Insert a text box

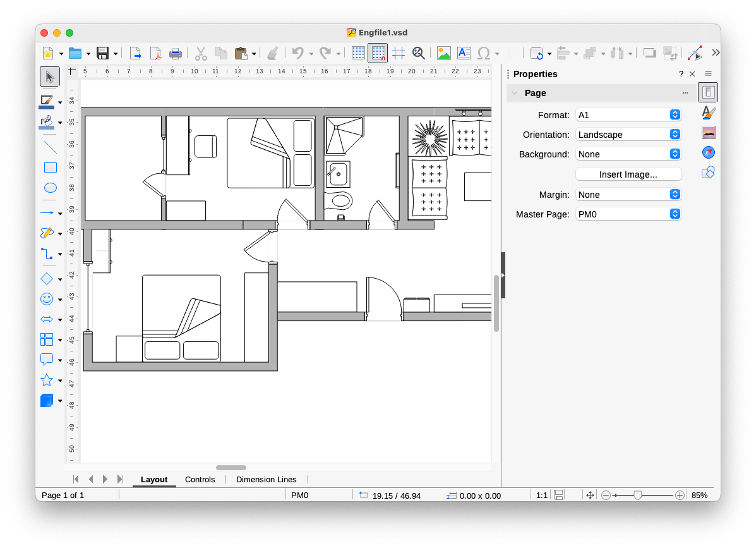(464, 53)
